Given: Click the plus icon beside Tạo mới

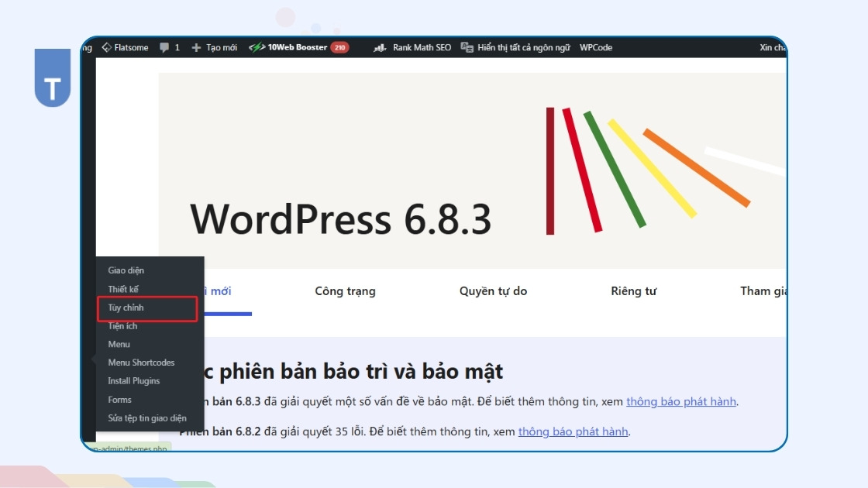Looking at the screenshot, I should coord(196,47).
